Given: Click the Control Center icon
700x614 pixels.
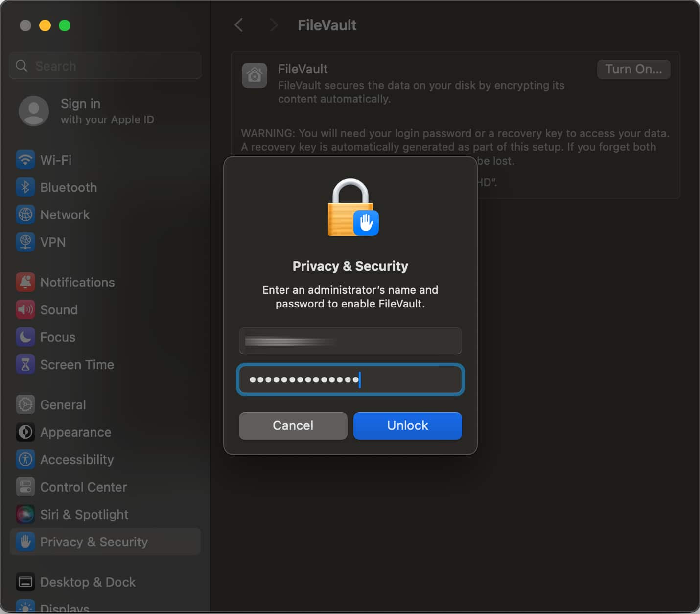Looking at the screenshot, I should click(x=25, y=487).
